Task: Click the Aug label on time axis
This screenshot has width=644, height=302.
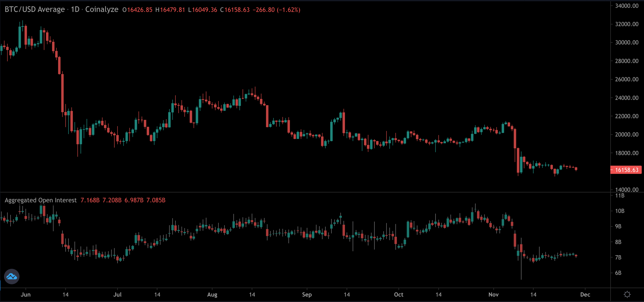Action: point(212,294)
